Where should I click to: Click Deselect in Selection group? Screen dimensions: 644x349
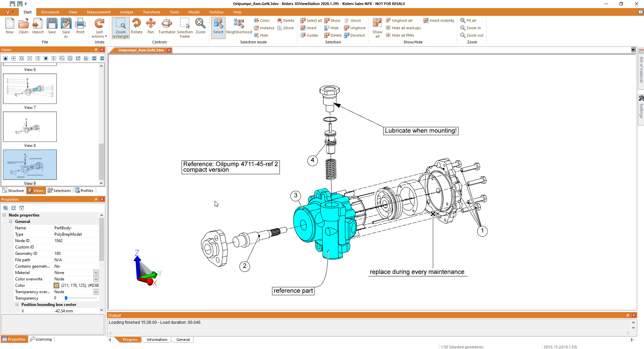point(354,35)
